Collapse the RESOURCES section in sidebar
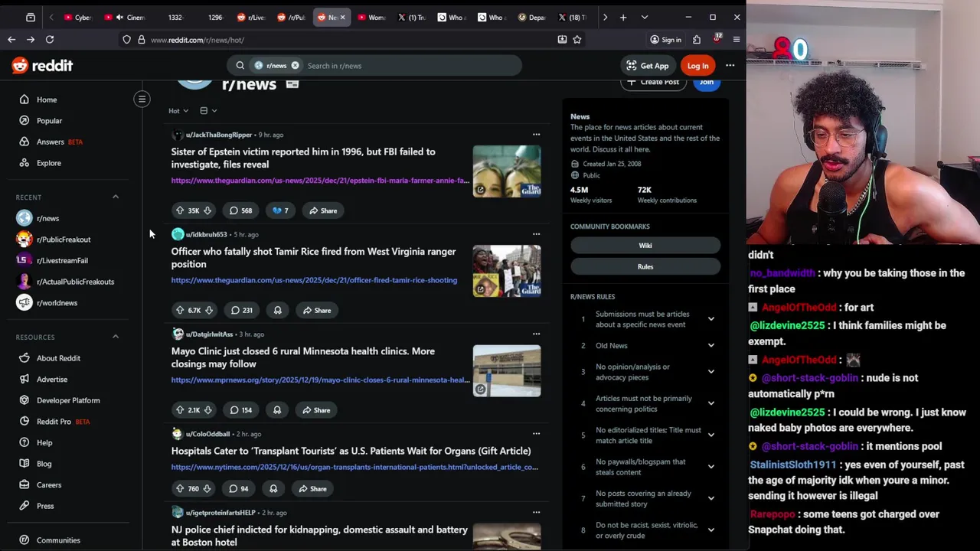This screenshot has width=980, height=551. (x=116, y=337)
